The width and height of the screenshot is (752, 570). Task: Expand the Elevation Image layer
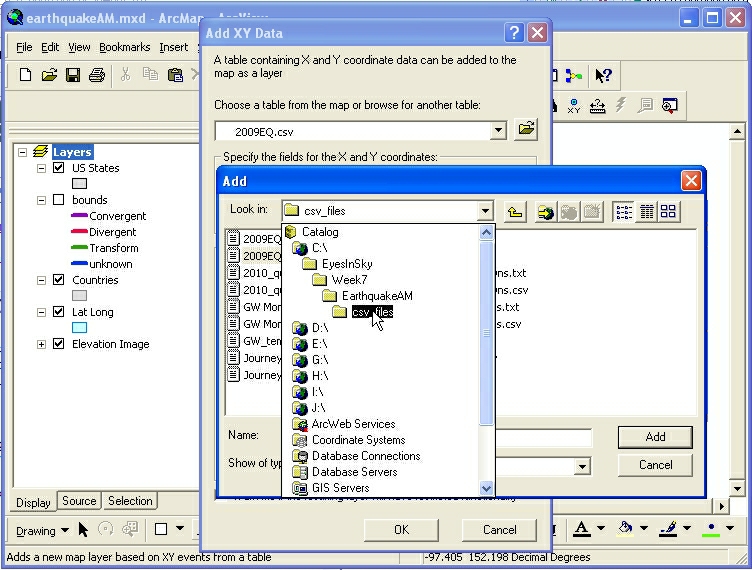coord(42,344)
